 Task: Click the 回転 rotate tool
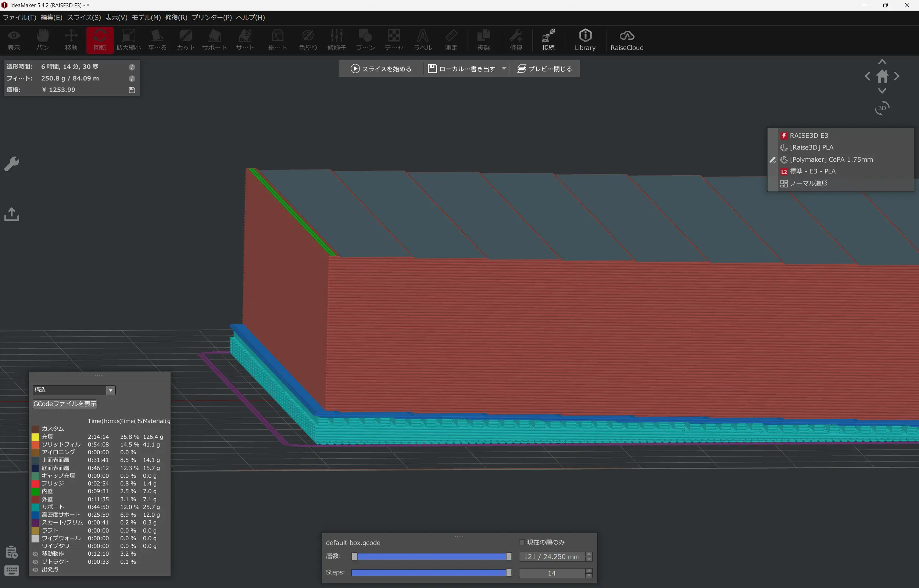pos(100,40)
